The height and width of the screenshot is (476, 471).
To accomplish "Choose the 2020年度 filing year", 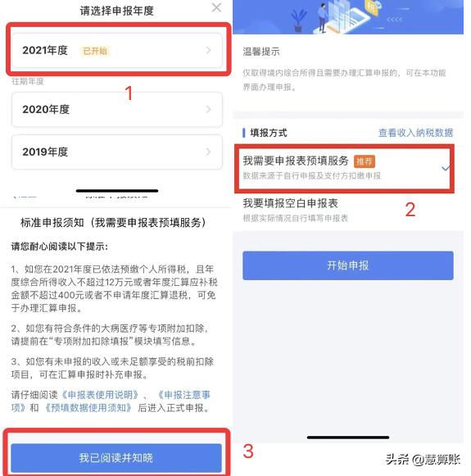I will pyautogui.click(x=117, y=110).
